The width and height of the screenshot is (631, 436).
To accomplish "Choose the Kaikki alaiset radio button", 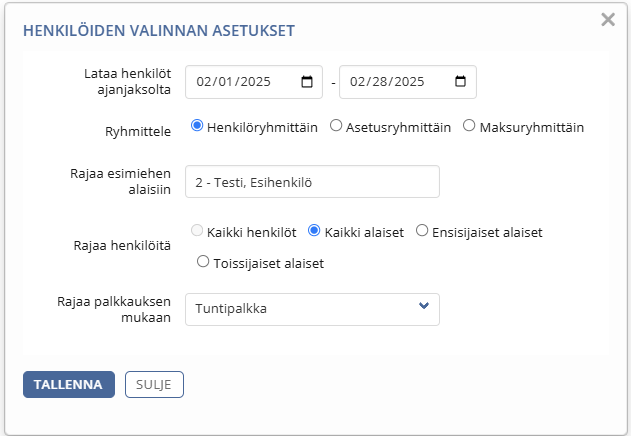I will [x=314, y=231].
